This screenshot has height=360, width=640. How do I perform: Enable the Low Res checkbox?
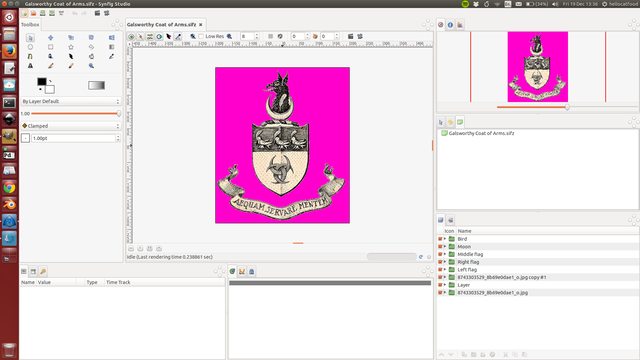click(x=201, y=36)
